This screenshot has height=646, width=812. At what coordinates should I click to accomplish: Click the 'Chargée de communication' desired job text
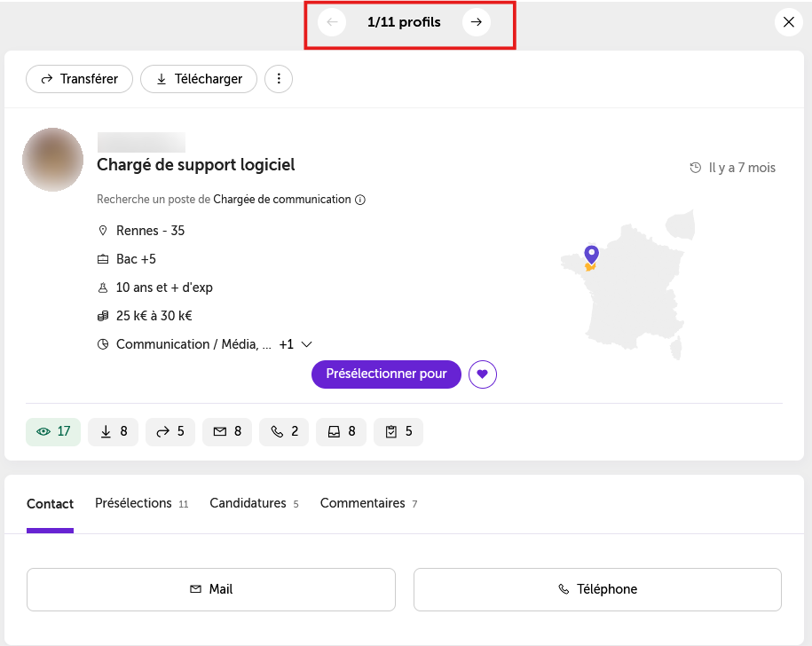coord(282,200)
